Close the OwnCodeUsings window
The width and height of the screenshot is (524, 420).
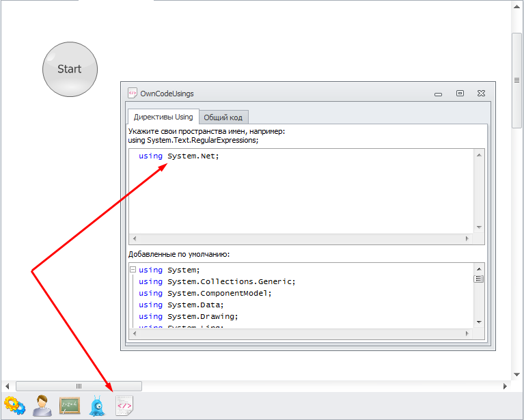[482, 94]
